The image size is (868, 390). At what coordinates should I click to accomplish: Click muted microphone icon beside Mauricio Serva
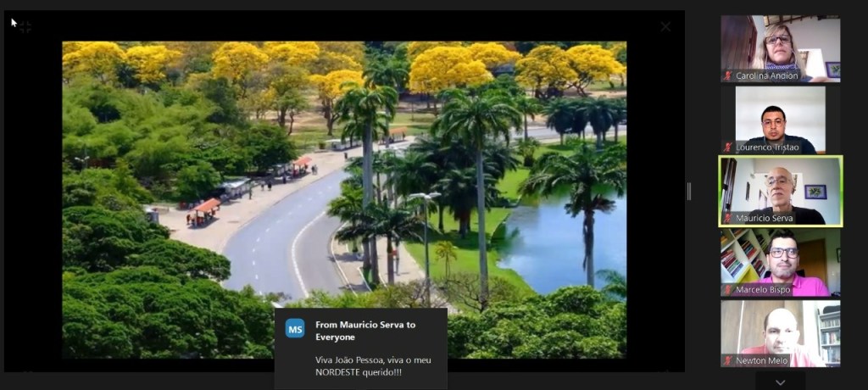click(x=727, y=218)
